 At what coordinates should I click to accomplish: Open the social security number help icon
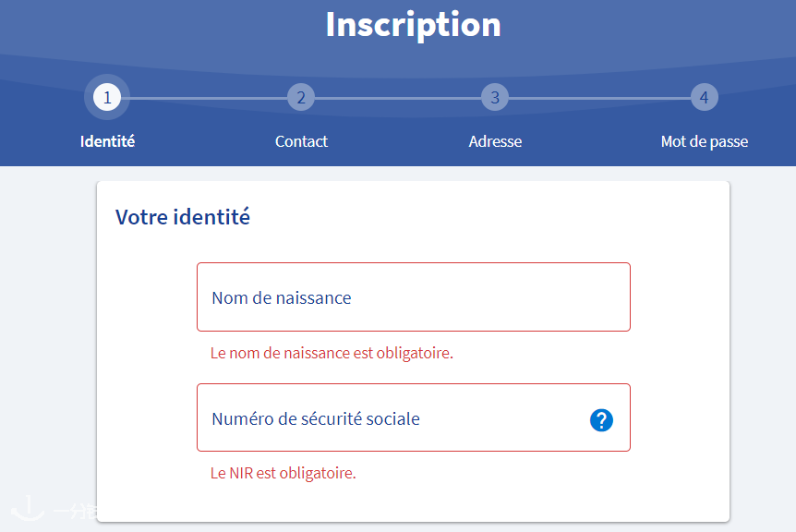coord(601,420)
